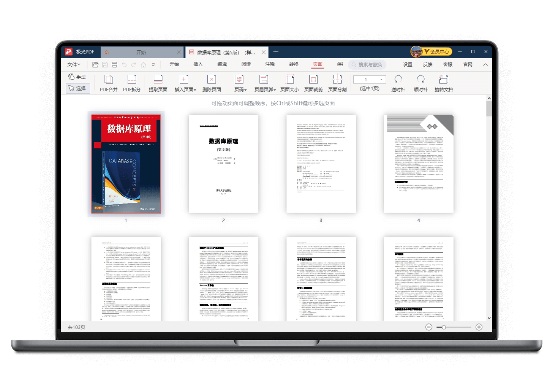
Task: Expand quick access toolbar customize arrow
Action: [x=153, y=65]
